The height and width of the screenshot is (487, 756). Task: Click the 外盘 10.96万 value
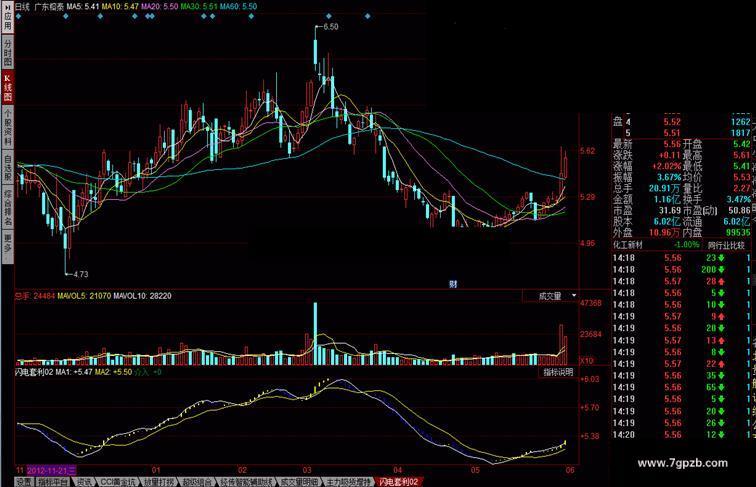tap(665, 233)
